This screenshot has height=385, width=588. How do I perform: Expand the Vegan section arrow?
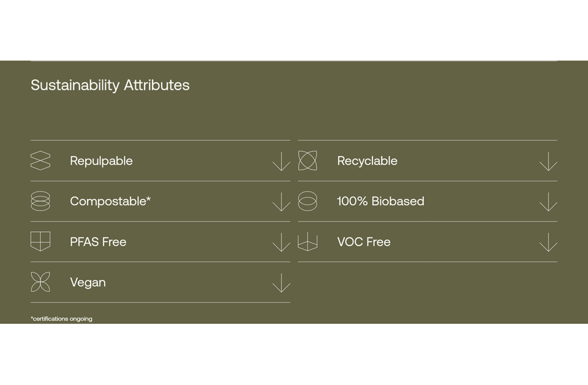[x=281, y=283]
